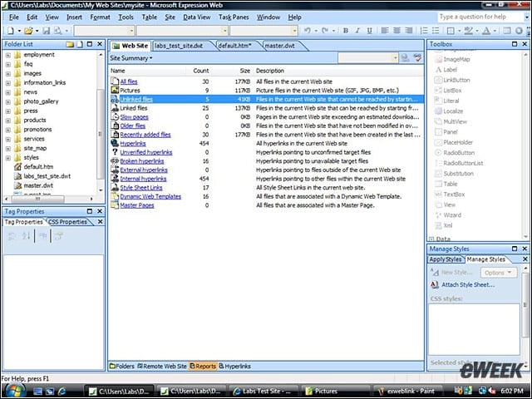Expand the images folder
532x399 pixels.
[x=8, y=73]
